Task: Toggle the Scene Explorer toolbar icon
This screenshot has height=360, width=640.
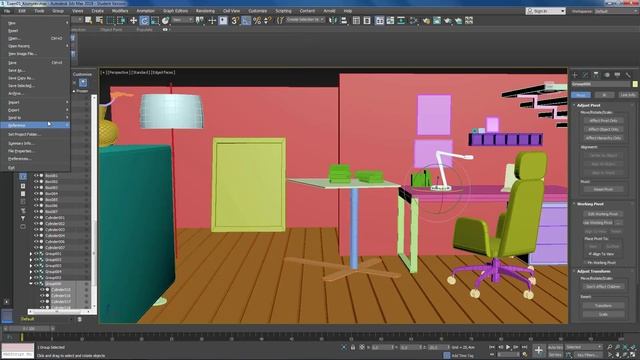Action: [x=356, y=20]
